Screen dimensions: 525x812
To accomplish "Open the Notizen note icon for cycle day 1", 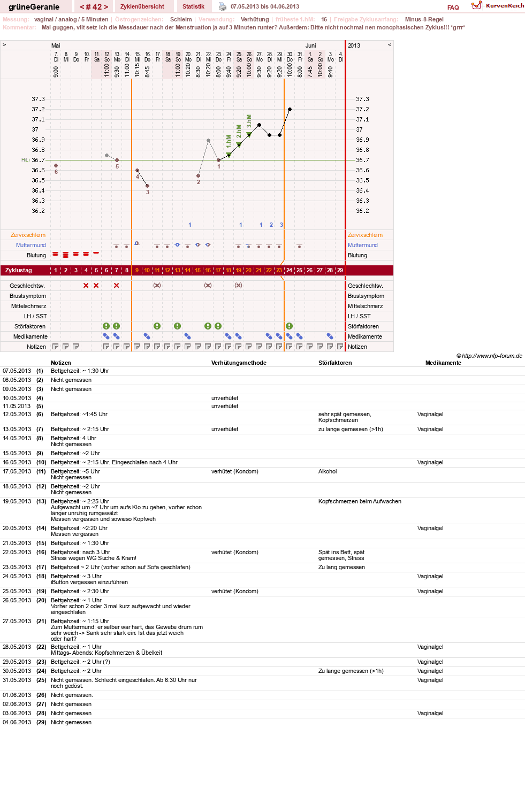I will tap(56, 347).
